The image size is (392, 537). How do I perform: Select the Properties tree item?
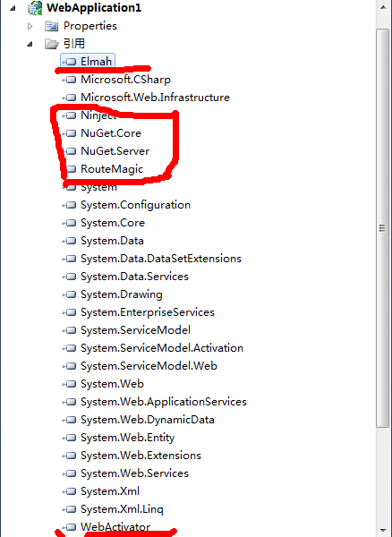tap(90, 26)
